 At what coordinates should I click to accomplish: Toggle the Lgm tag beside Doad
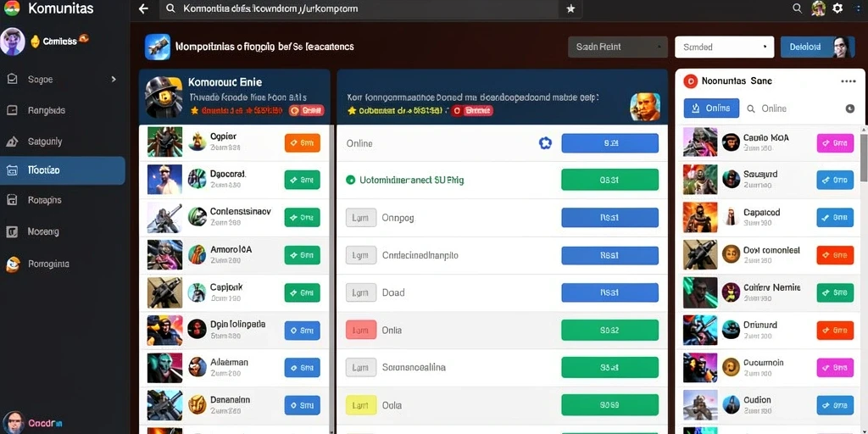[x=361, y=292]
